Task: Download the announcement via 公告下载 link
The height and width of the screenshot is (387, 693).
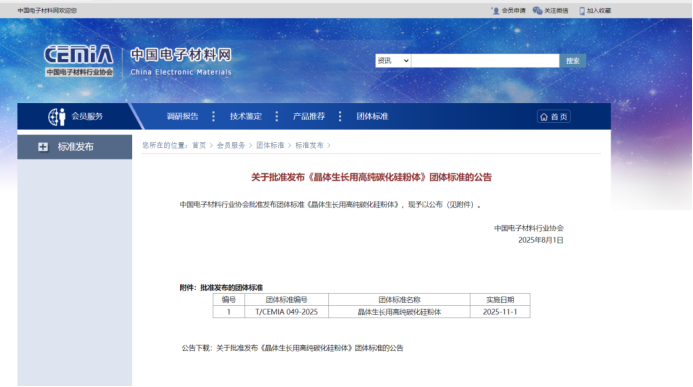Action: tap(309, 348)
